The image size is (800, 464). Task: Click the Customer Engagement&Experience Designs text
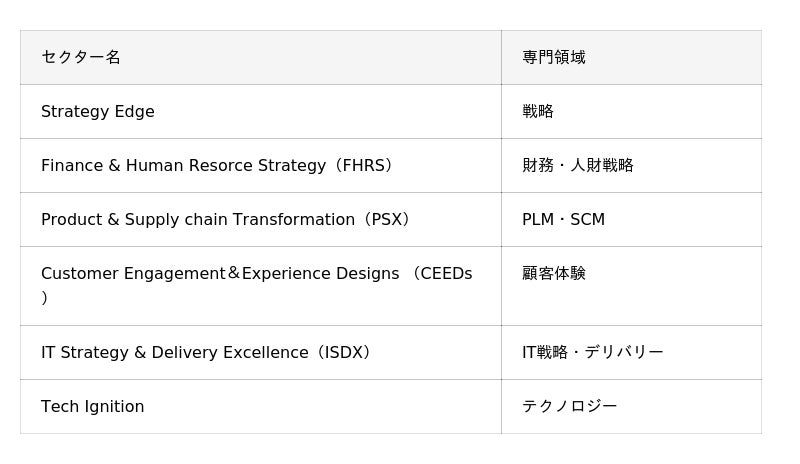220,274
